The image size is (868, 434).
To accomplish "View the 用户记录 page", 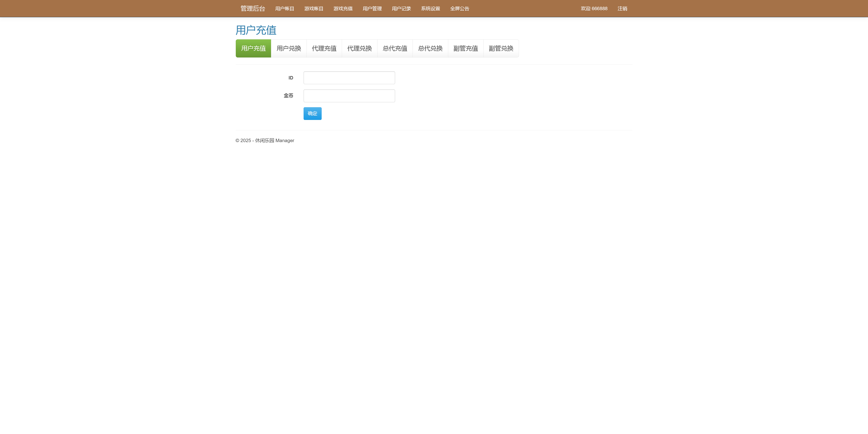I will pos(401,8).
